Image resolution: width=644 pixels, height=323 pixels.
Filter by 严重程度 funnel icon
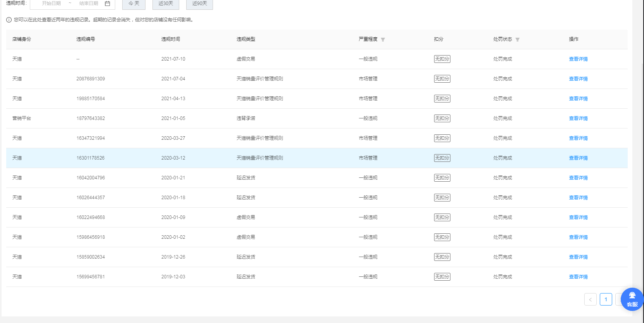[x=383, y=40]
